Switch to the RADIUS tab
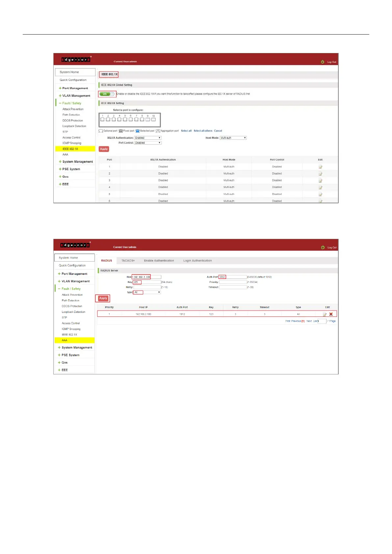The height and width of the screenshot is (554, 392). coord(107,261)
